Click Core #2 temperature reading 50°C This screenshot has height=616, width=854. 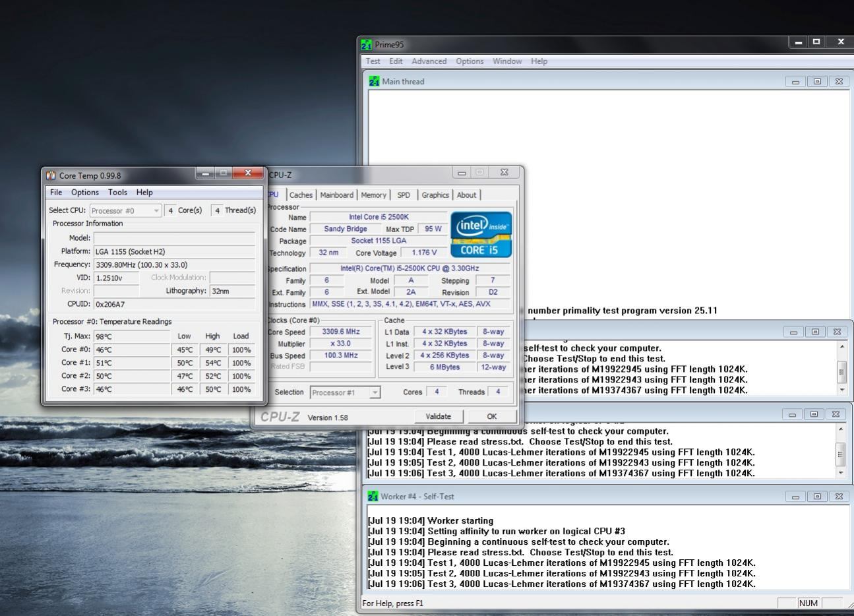pos(132,376)
